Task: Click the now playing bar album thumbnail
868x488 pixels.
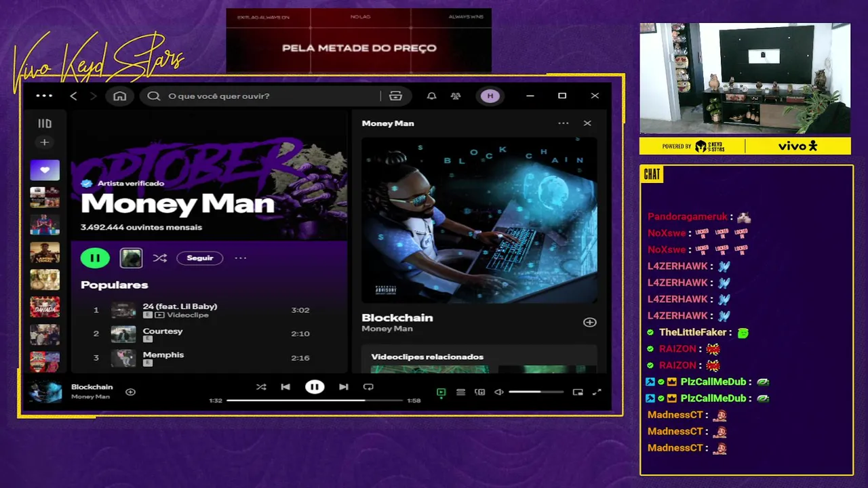Action: coord(45,392)
